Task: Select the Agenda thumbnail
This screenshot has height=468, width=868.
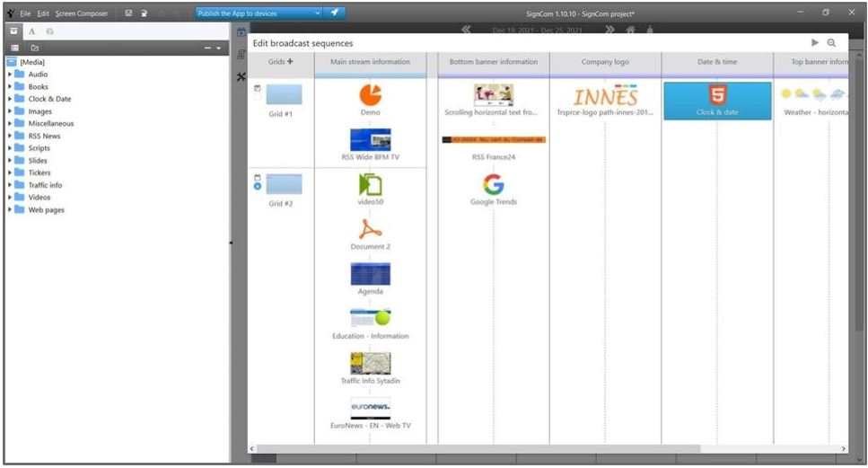Action: [x=371, y=274]
